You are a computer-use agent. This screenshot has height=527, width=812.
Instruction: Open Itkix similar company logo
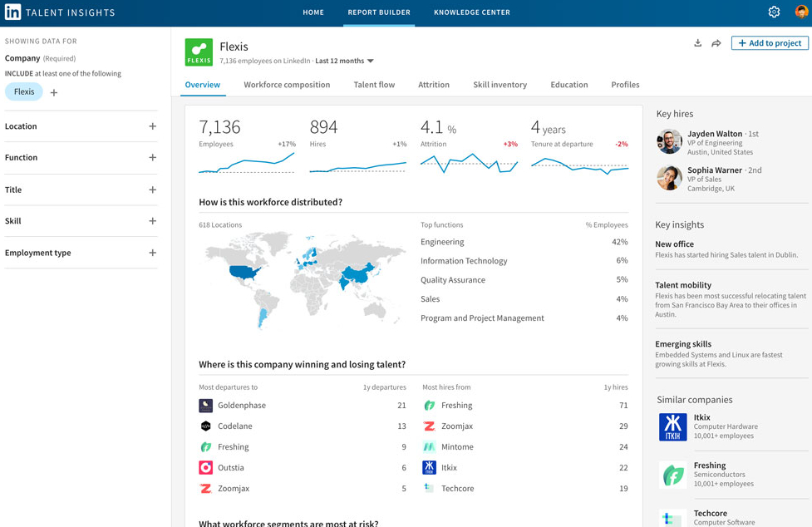(x=672, y=426)
